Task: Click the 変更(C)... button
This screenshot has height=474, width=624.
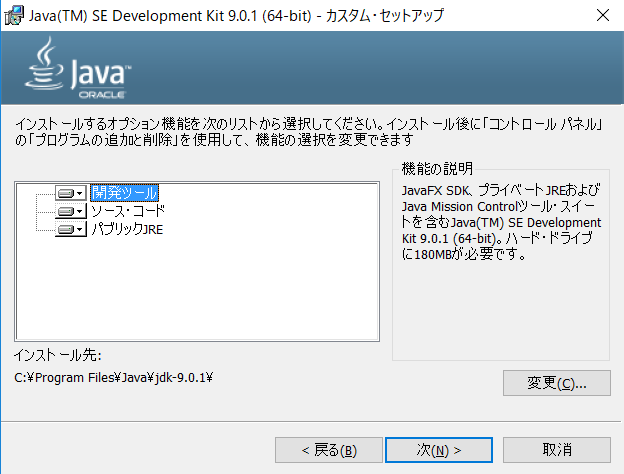Action: (x=557, y=383)
